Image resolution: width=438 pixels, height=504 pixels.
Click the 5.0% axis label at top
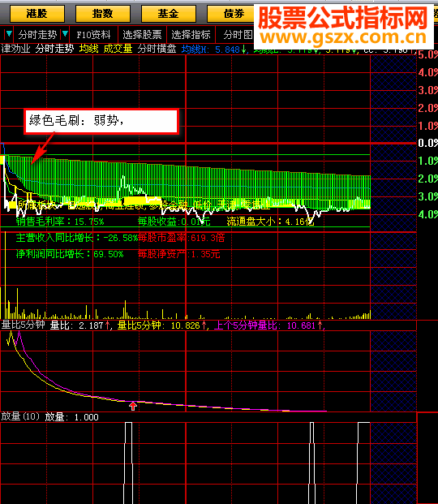pyautogui.click(x=427, y=54)
